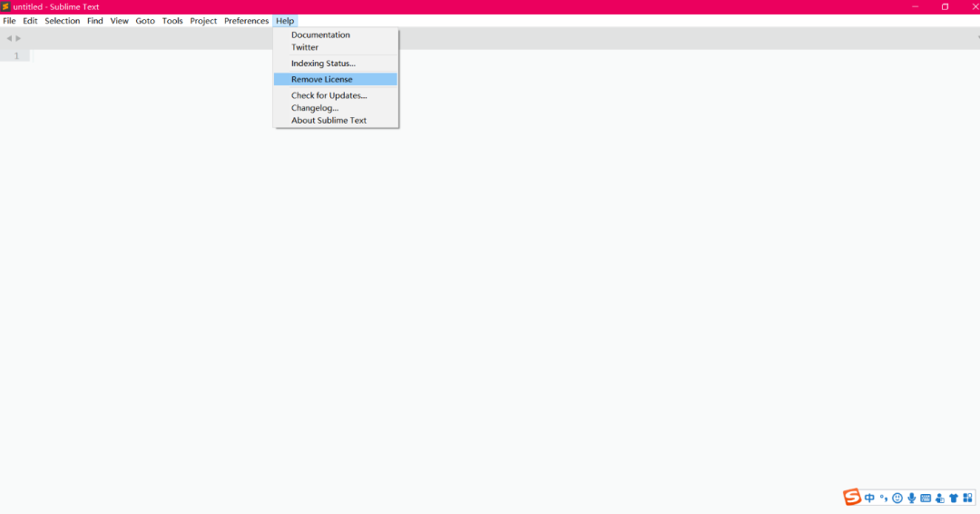Open the skin shirt icon on Sogou bar
This screenshot has height=514, width=980.
click(x=954, y=498)
